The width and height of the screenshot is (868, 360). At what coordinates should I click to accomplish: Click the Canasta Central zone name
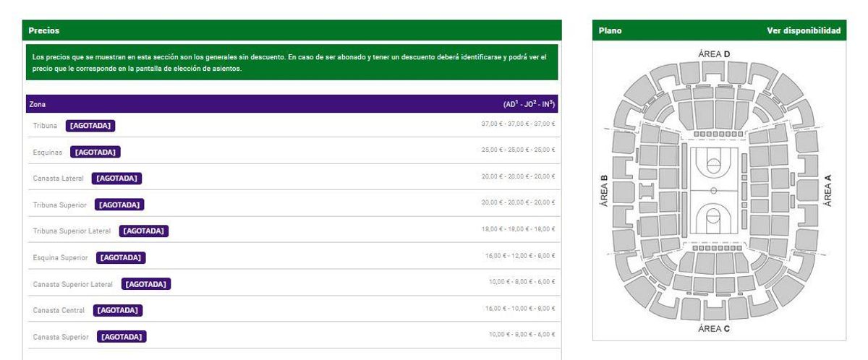[59, 310]
